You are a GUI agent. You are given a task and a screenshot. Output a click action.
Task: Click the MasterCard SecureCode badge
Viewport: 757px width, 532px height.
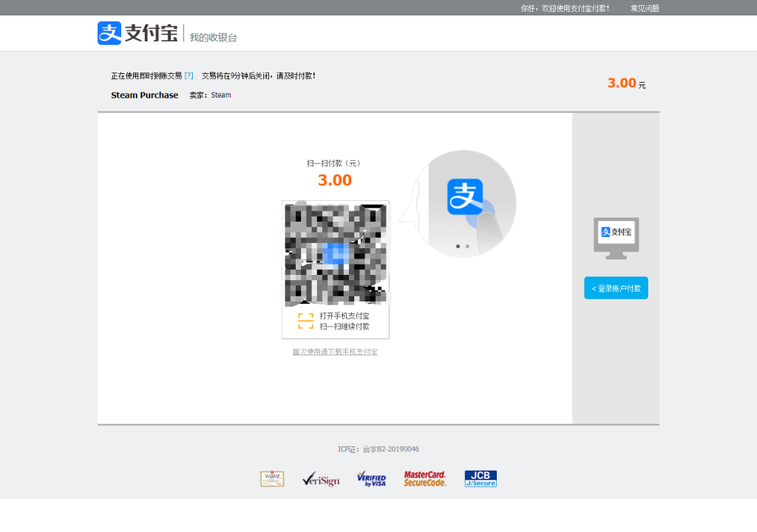(425, 479)
